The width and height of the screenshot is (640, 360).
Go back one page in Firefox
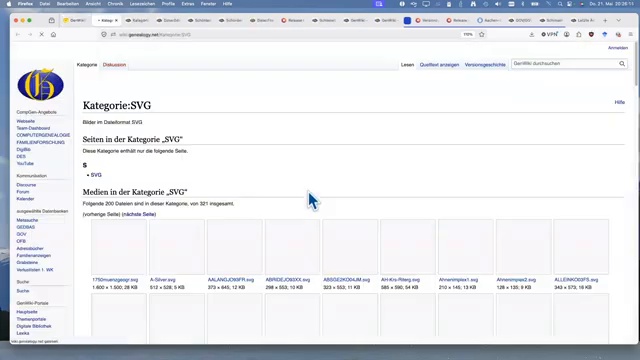(x=18, y=35)
